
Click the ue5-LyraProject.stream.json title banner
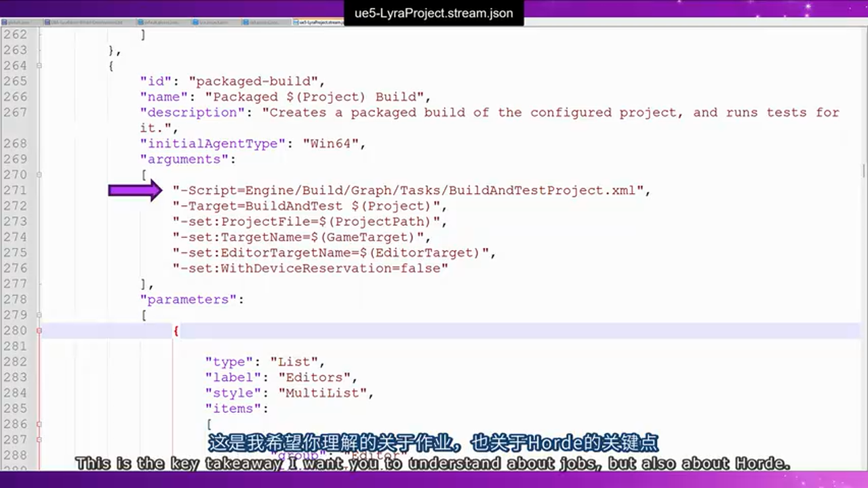[434, 12]
